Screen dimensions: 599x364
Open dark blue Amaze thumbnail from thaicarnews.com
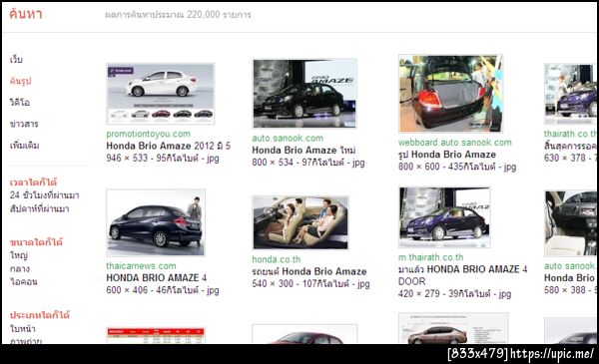pyautogui.click(x=156, y=222)
